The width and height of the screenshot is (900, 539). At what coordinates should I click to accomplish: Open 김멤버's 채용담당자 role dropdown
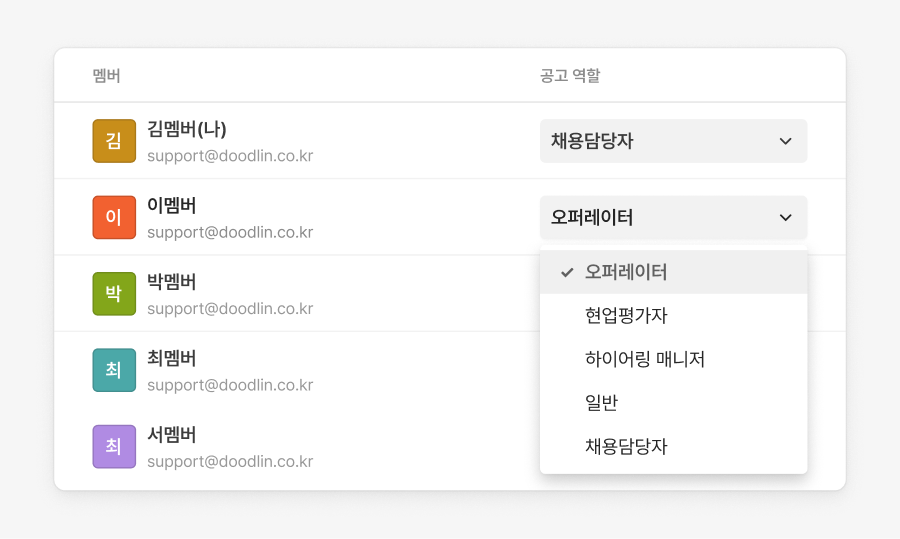tap(672, 141)
